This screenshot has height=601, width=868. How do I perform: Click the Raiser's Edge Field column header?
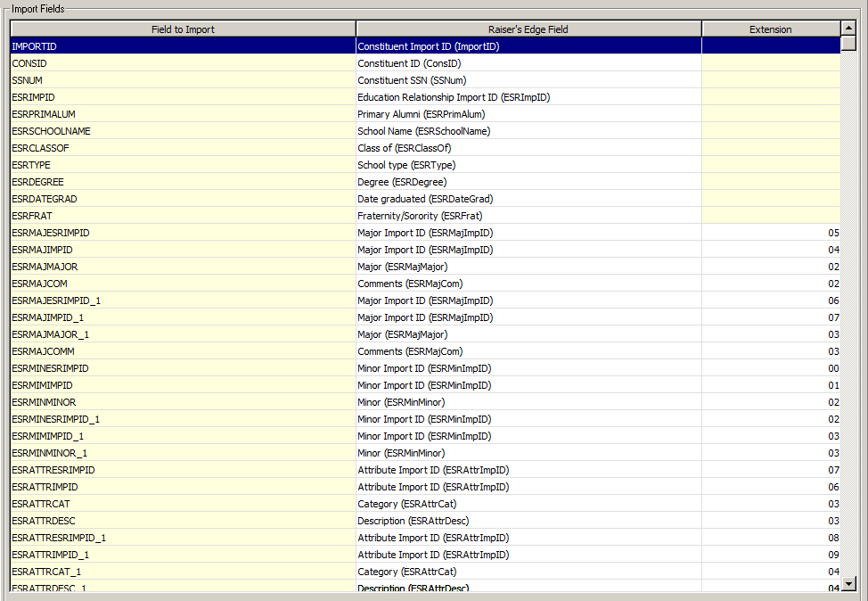click(x=528, y=29)
